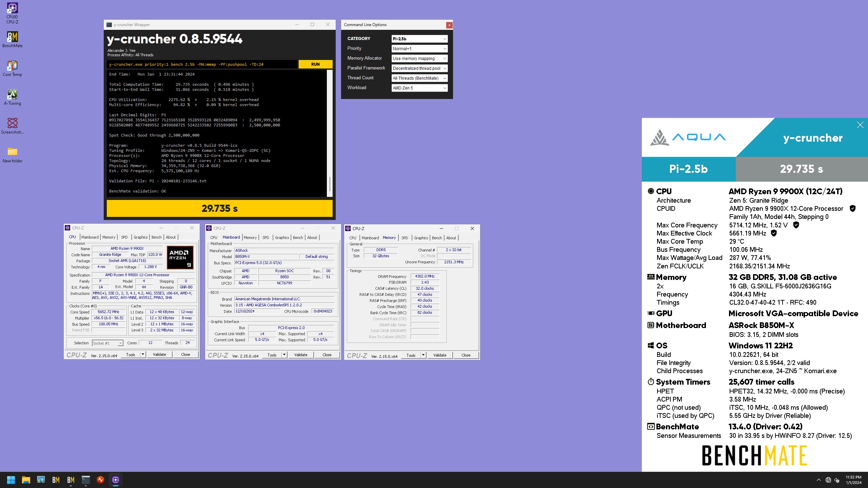This screenshot has height=488, width=868.
Task: Click taskbar clock showing 11:32 PM
Action: click(x=853, y=480)
